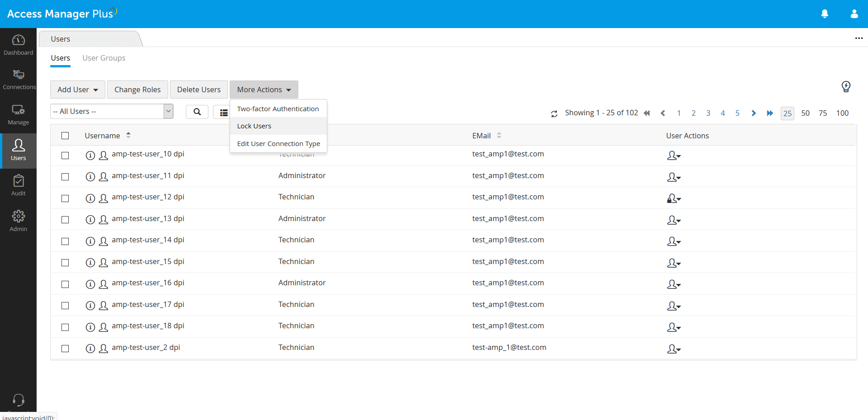Open user actions for amp-test-user_17 dpi
The height and width of the screenshot is (420, 868).
pyautogui.click(x=674, y=306)
